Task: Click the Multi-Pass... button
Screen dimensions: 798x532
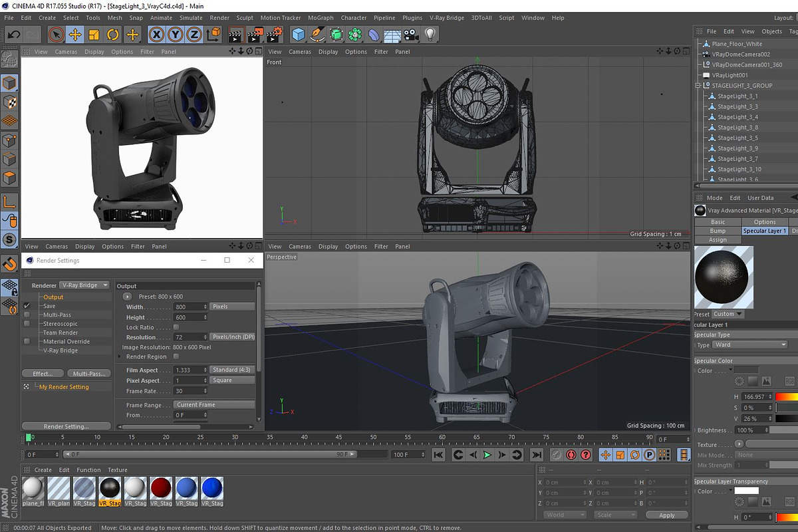Action: (88, 374)
